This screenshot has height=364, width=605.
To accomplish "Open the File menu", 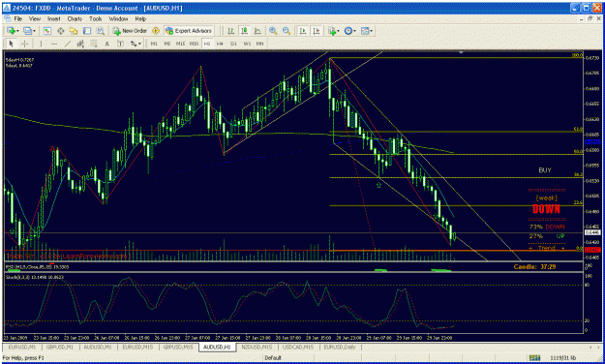I will 18,18.
